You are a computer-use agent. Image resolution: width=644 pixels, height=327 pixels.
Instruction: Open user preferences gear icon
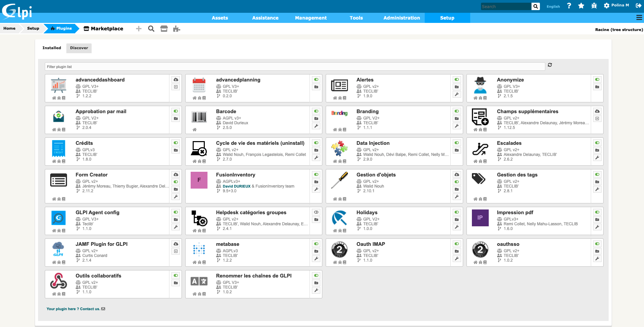click(606, 6)
